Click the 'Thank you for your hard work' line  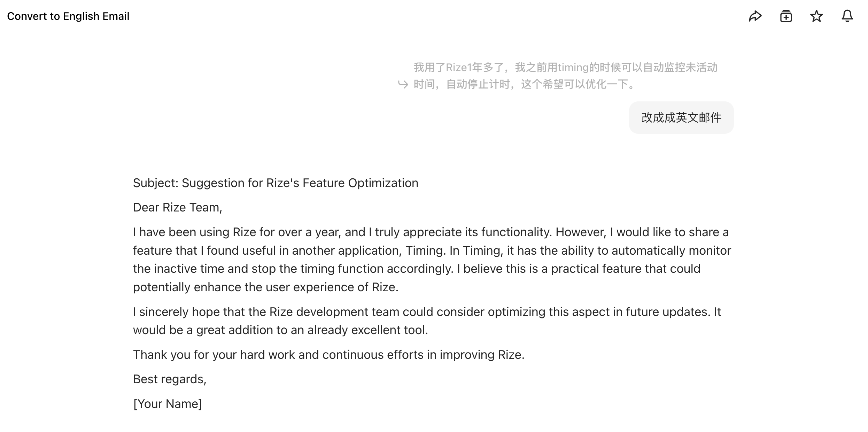(x=328, y=355)
